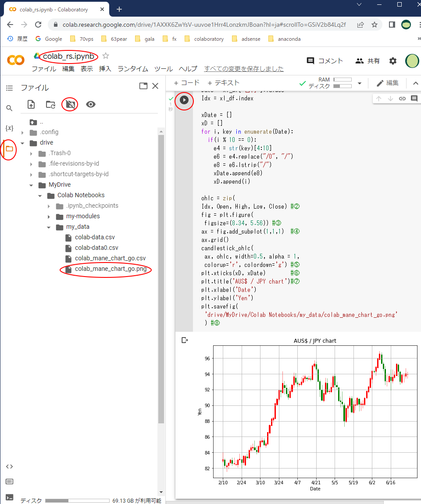Open new browser tab

coord(119,9)
